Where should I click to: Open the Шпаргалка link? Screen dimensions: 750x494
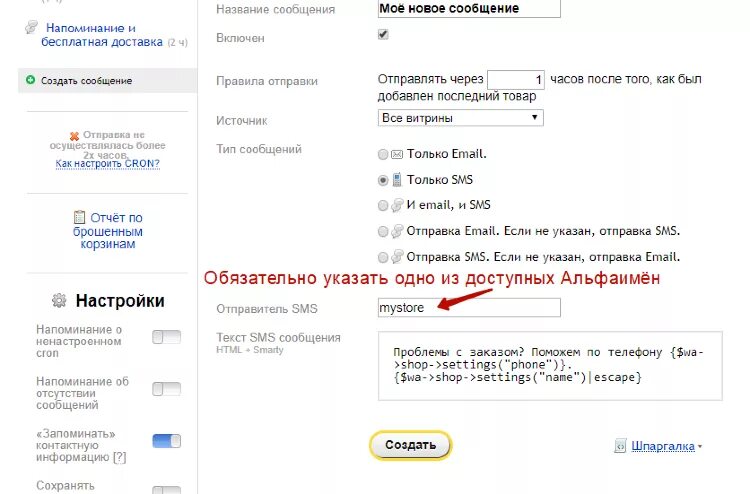(x=663, y=446)
